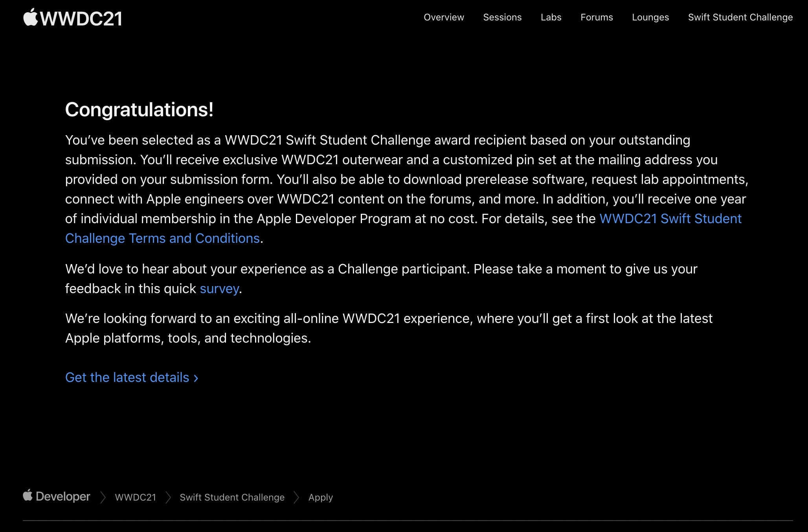
Task: Open the Labs section
Action: click(551, 17)
